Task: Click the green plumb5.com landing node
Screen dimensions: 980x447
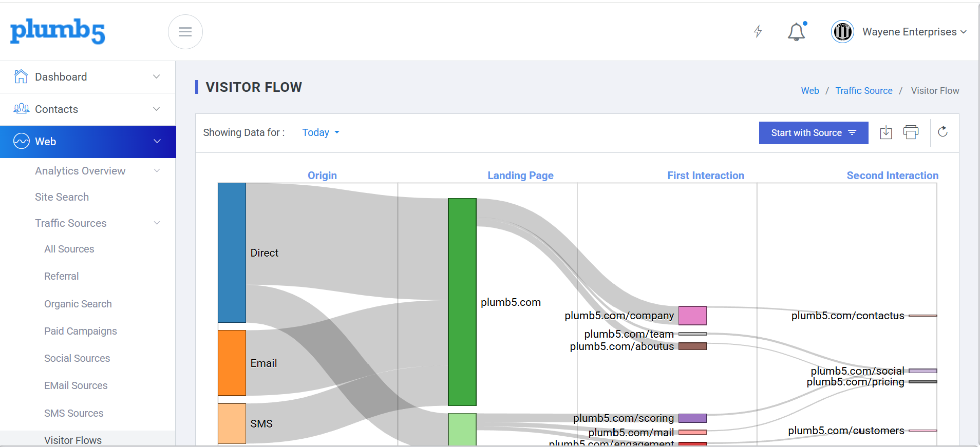Action: coord(462,302)
